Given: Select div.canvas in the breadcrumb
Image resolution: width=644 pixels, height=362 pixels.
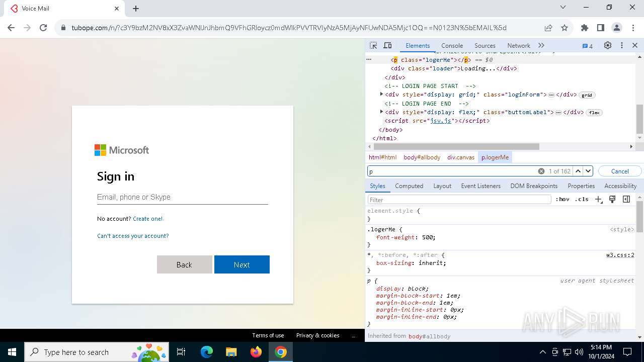Looking at the screenshot, I should click(x=461, y=157).
